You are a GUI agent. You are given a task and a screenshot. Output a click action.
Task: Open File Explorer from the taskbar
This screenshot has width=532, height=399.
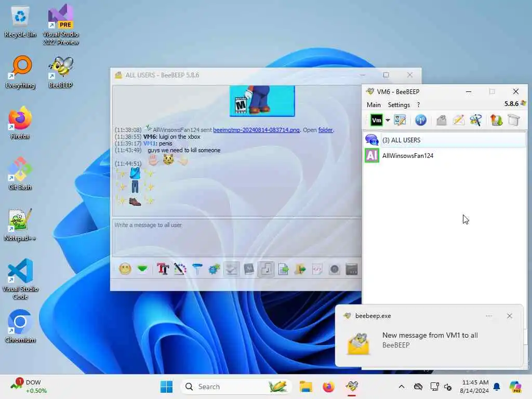click(x=305, y=387)
